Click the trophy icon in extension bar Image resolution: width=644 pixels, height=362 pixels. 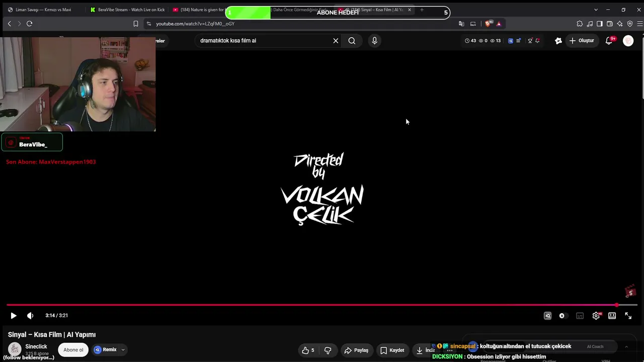(x=530, y=41)
